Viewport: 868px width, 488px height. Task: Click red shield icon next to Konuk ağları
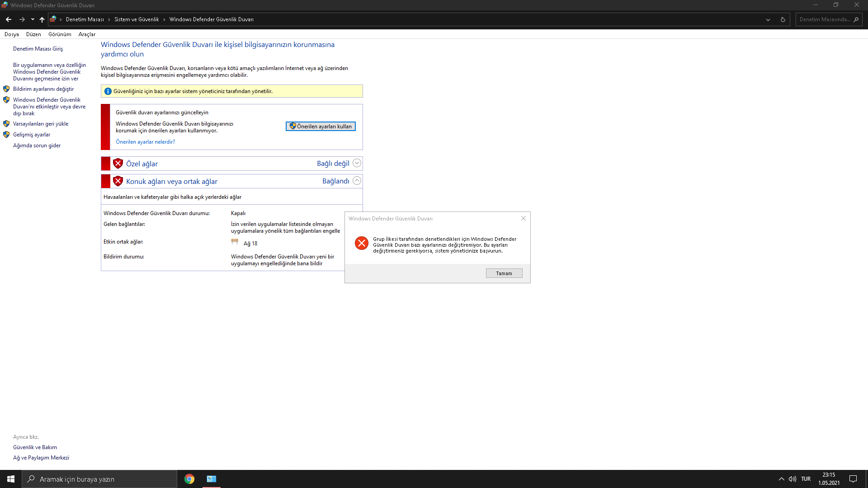point(118,181)
